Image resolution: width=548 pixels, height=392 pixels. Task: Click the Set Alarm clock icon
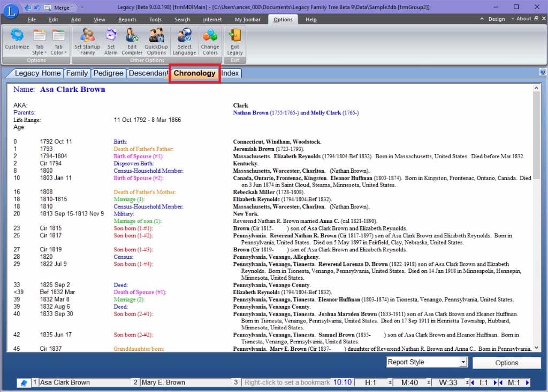111,40
